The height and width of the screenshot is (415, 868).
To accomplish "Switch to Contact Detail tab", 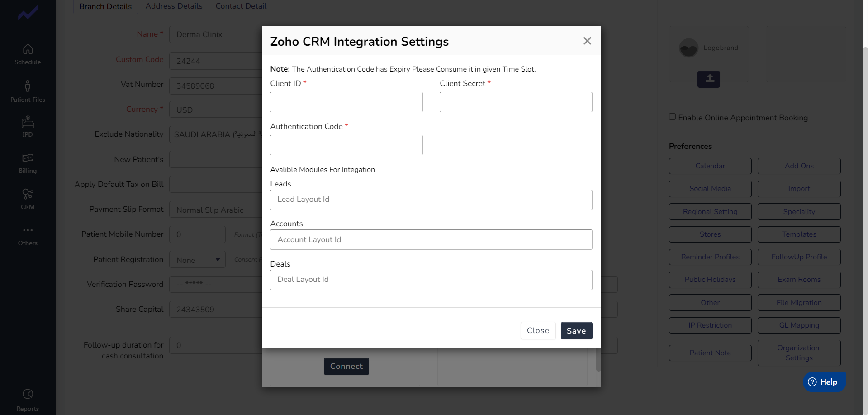I will [241, 6].
